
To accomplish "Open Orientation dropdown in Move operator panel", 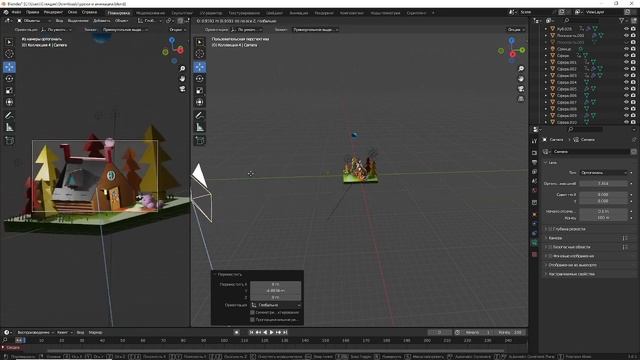I will (x=276, y=305).
